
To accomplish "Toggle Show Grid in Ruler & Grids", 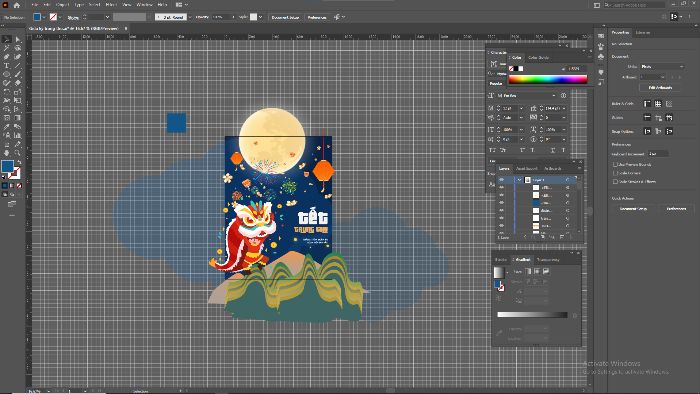I will point(658,104).
